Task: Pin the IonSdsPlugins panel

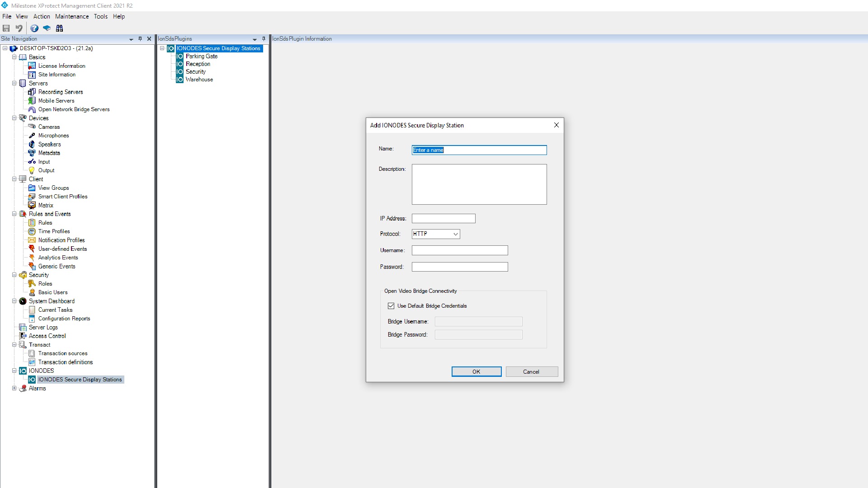Action: (x=264, y=39)
